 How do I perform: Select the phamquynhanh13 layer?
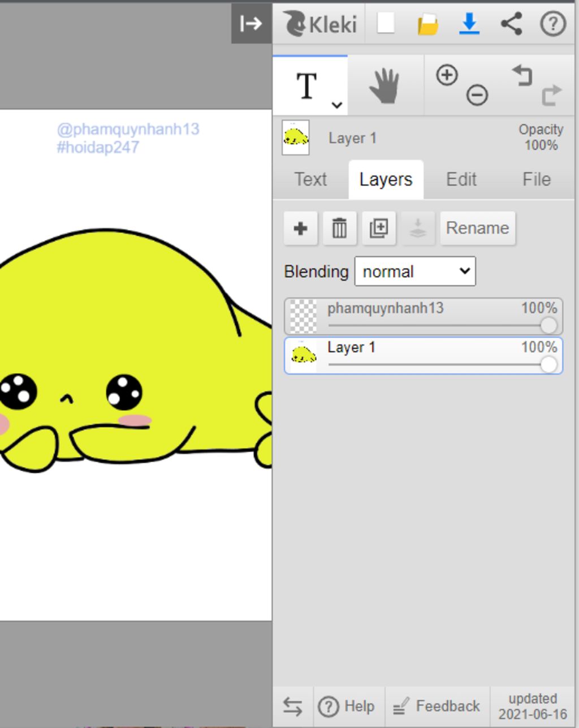[x=424, y=316]
